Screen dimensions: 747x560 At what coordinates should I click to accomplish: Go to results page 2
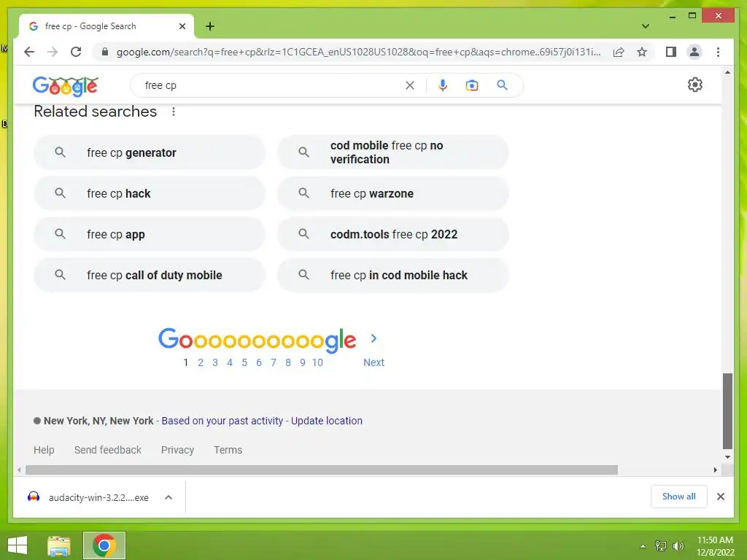tap(201, 362)
